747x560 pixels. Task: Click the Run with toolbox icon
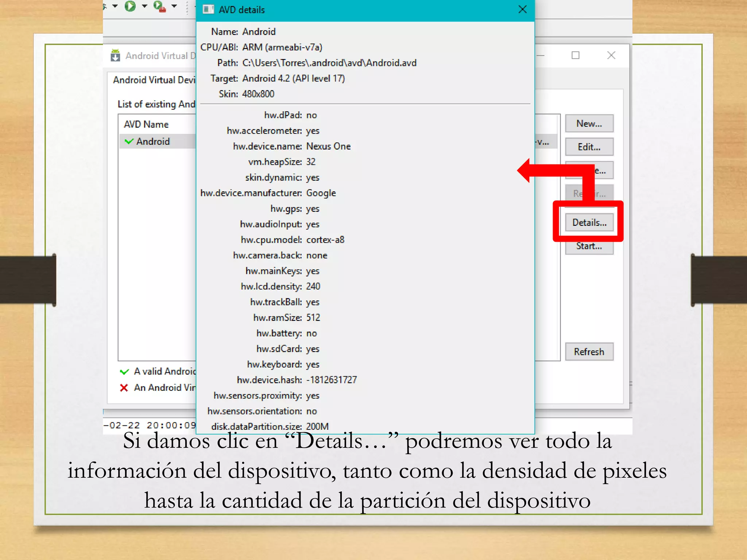click(159, 6)
